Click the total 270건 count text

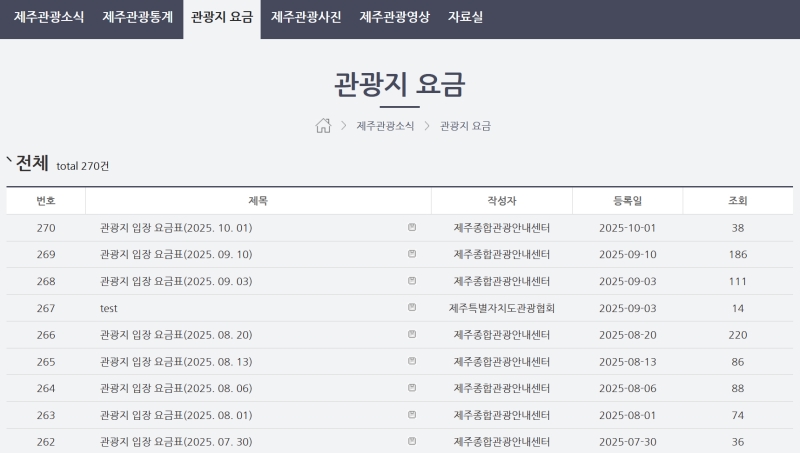tap(83, 166)
